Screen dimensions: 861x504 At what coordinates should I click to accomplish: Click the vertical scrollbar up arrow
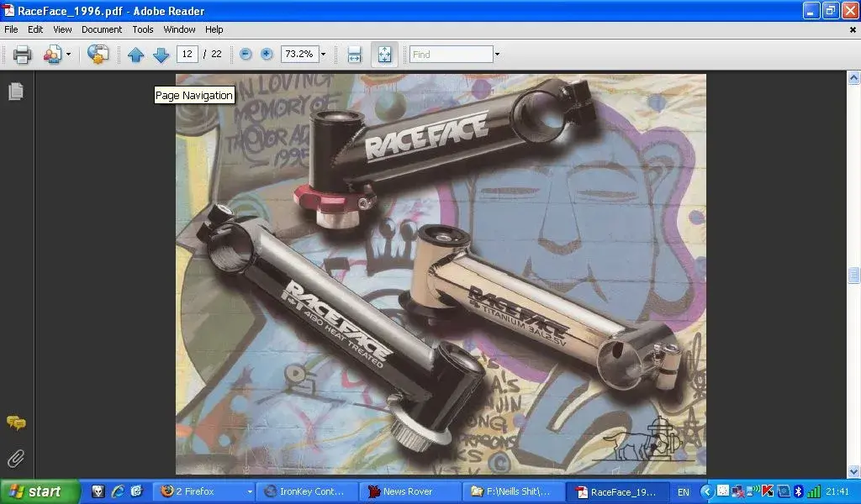click(x=853, y=78)
